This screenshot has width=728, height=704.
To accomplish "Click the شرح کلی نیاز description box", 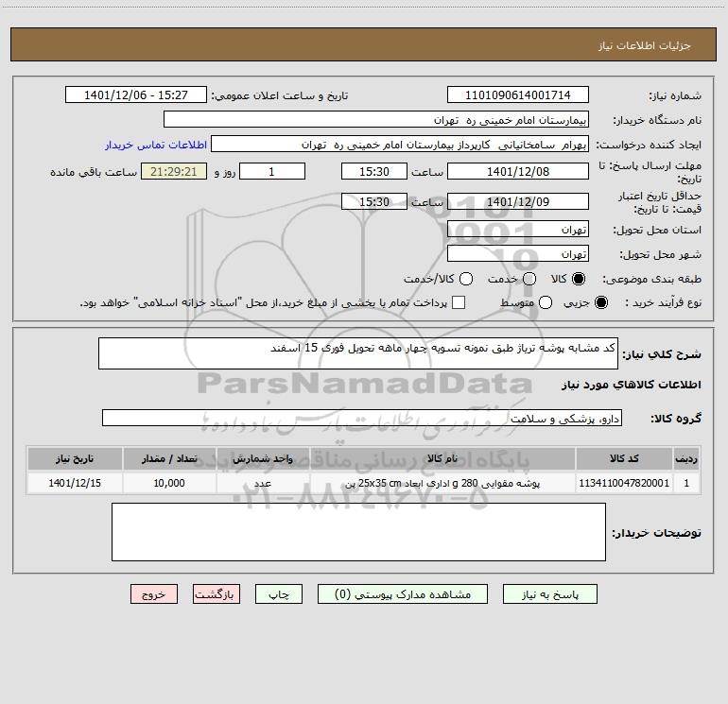I will (358, 353).
